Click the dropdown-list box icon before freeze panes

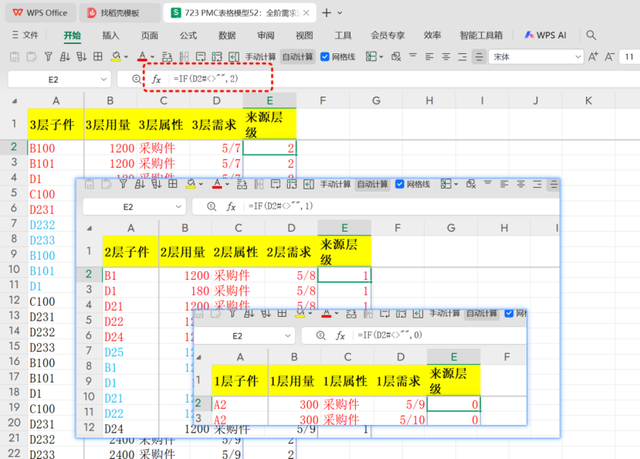(200, 57)
